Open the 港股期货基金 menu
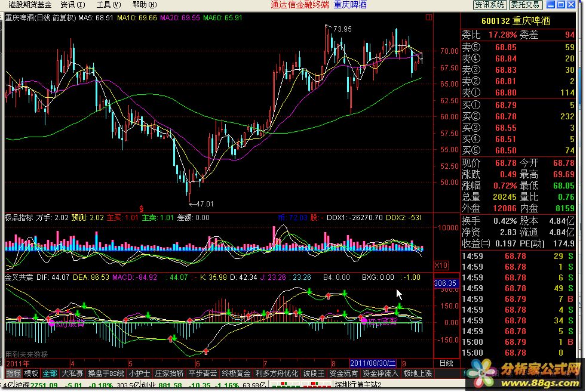This screenshot has height=392, width=586. click(30, 5)
